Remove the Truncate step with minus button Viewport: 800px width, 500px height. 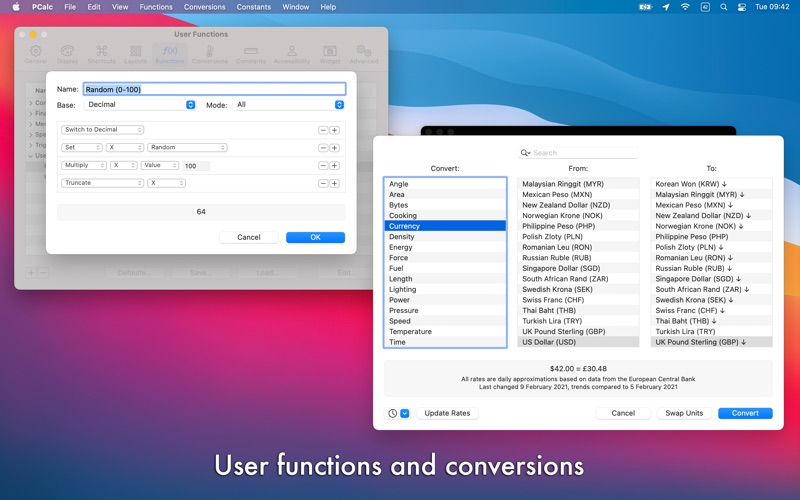point(323,184)
